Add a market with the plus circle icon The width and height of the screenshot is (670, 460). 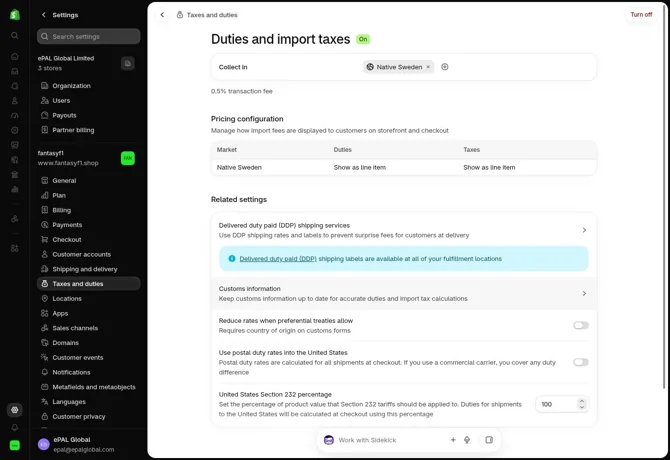coord(444,67)
